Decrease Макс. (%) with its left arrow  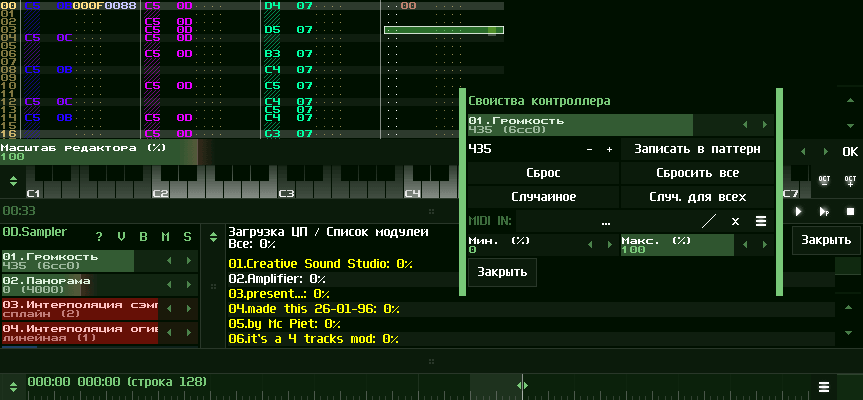click(745, 244)
